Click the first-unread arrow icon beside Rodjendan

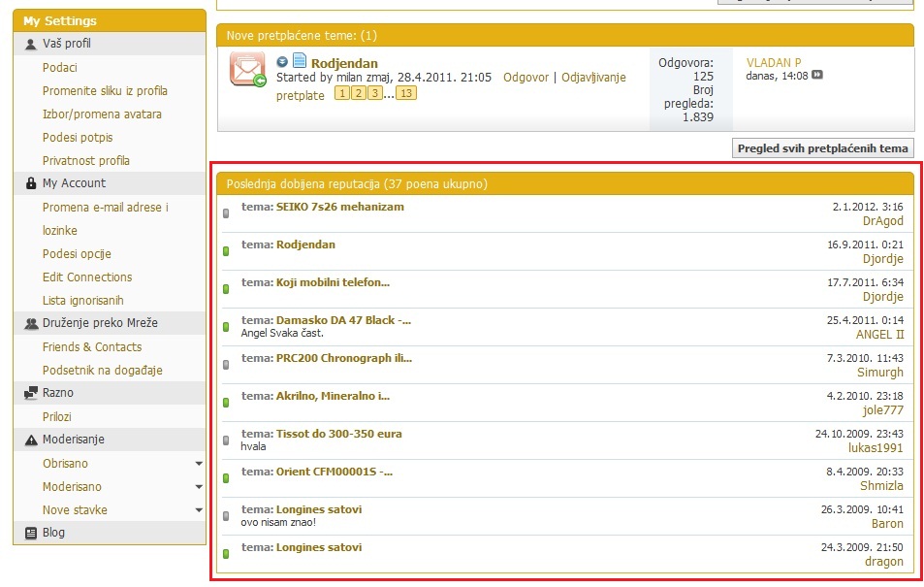283,62
